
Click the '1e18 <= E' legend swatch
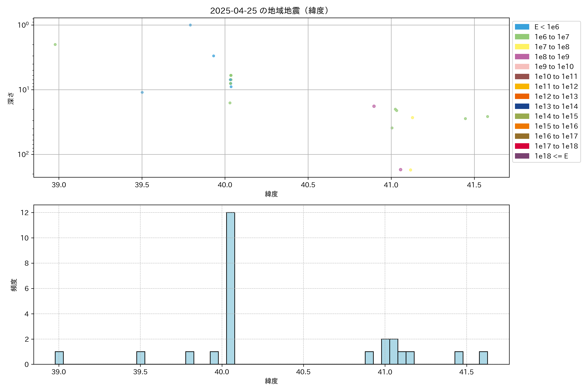(x=522, y=156)
